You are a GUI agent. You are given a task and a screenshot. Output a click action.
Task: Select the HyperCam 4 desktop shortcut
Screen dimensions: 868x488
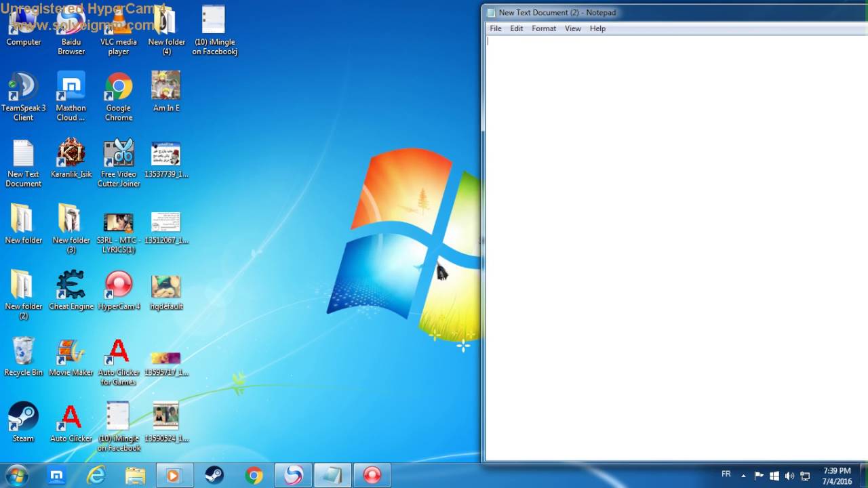119,291
